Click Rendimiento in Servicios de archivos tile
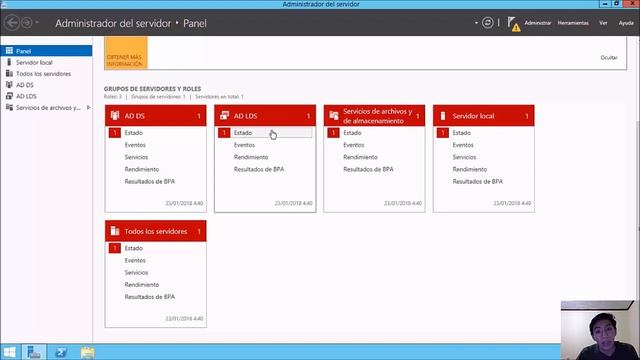The height and width of the screenshot is (360, 640). coord(360,157)
